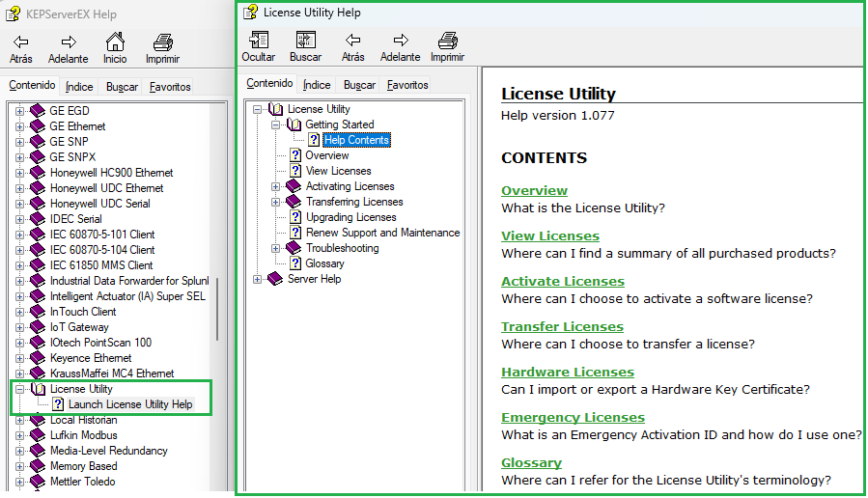This screenshot has width=868, height=498.
Task: Open the Glossary link in Contents
Action: pos(531,462)
